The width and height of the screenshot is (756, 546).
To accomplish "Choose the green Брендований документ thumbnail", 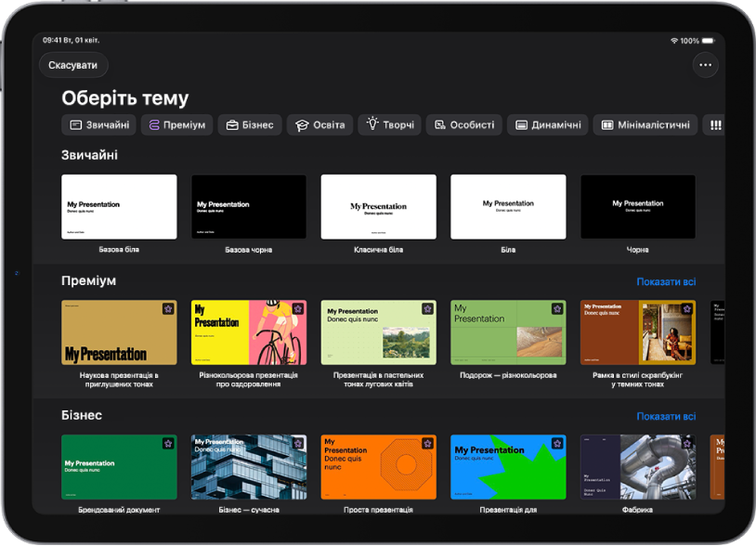I will 119,467.
